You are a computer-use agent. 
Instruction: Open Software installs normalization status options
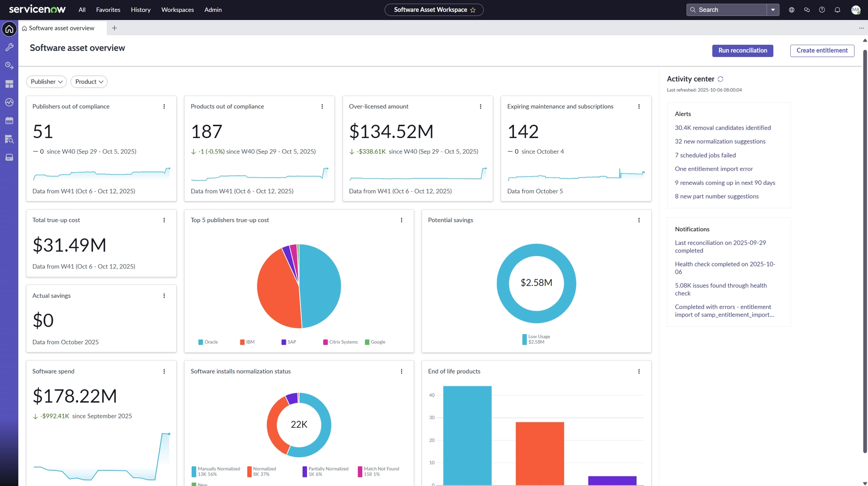[401, 371]
